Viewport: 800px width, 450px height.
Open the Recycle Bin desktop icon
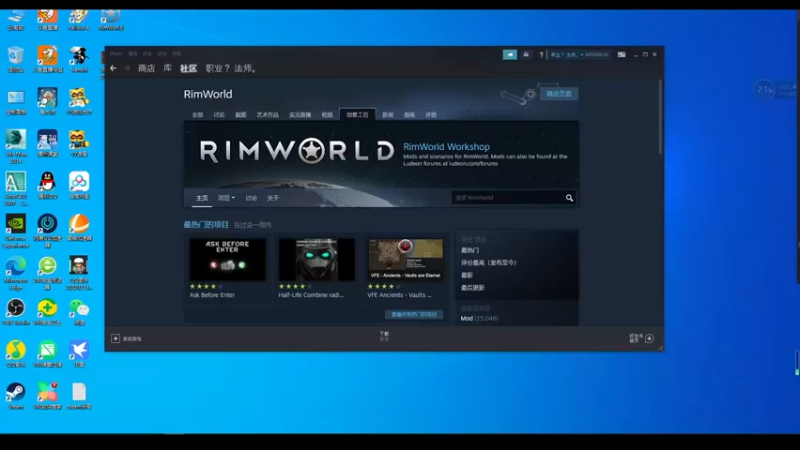[x=16, y=59]
